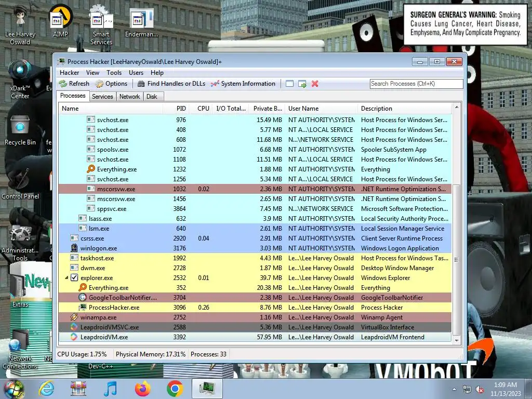The width and height of the screenshot is (532, 399).
Task: Click the LeapdroidVMSVC.exe process icon
Action: pos(74,327)
